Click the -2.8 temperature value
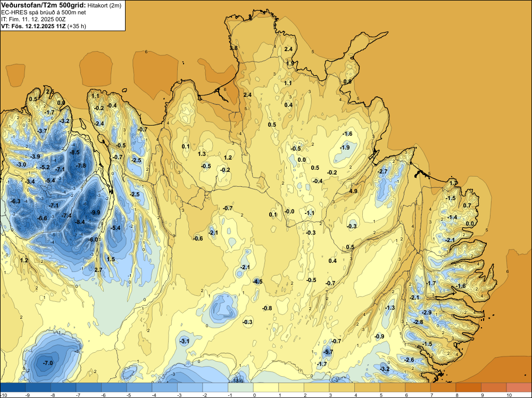Image resolution: width=532 pixels, height=398 pixels. pos(418,322)
